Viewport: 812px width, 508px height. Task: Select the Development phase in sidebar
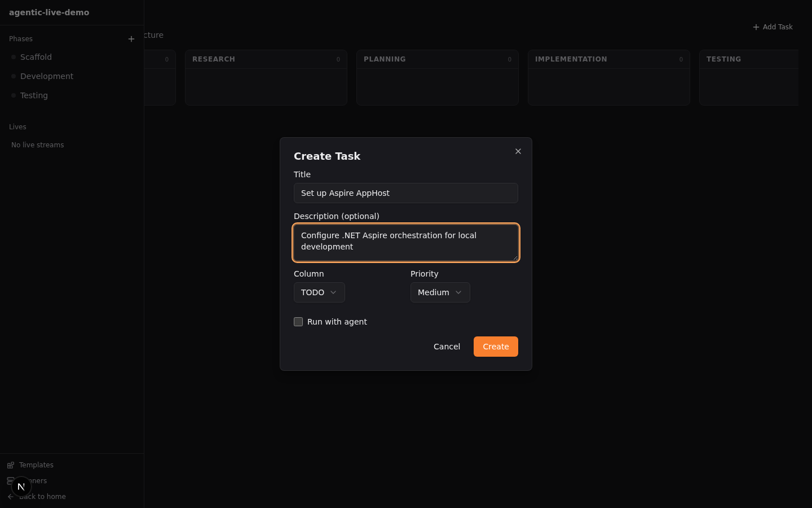(47, 76)
